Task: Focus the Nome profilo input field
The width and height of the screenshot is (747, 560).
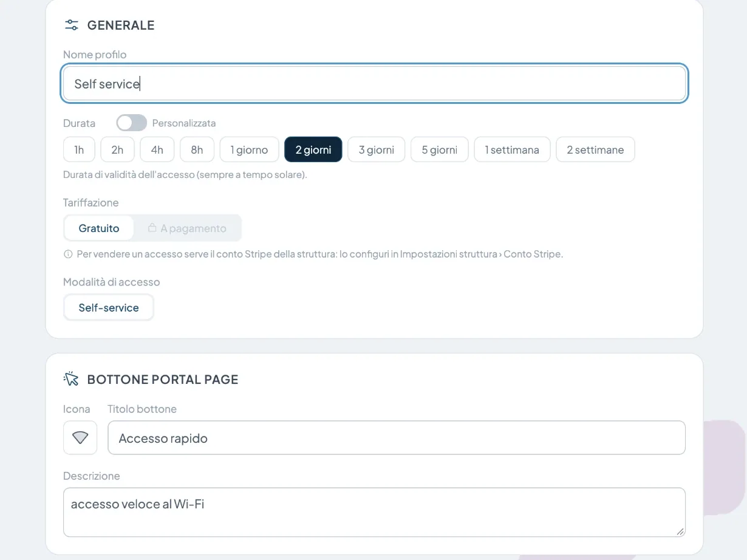Action: (x=375, y=83)
